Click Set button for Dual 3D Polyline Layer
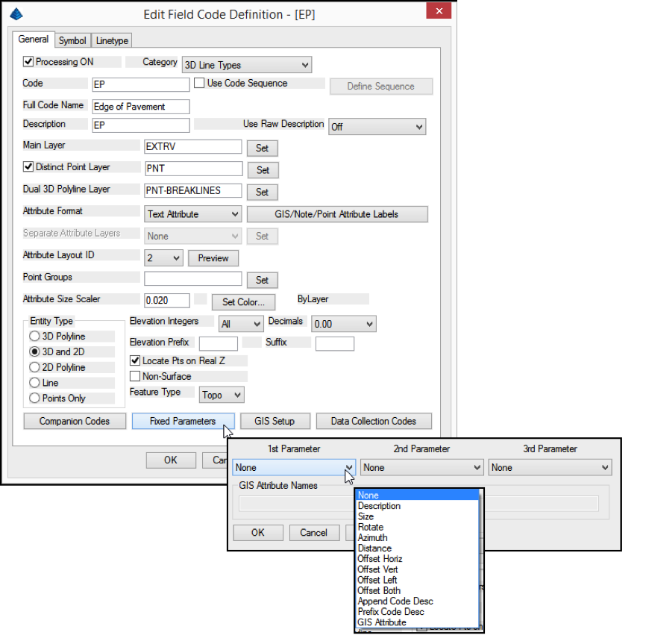This screenshot has width=646, height=644. pos(262,192)
